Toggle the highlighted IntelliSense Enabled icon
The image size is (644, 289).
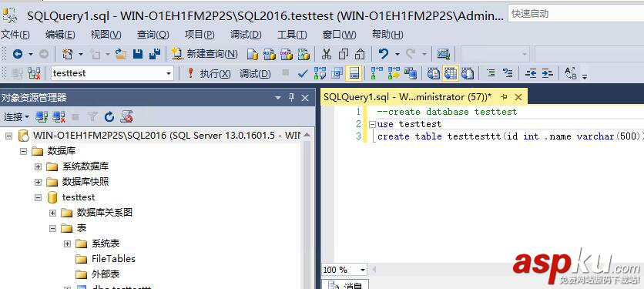pyautogui.click(x=354, y=73)
